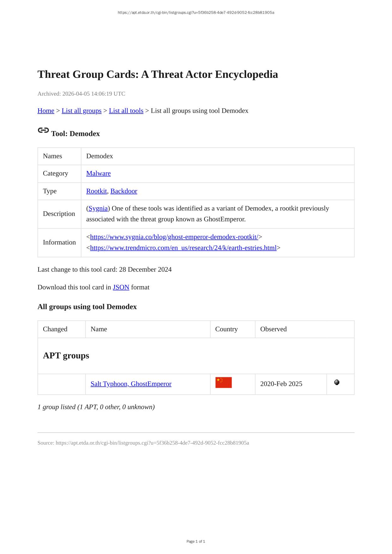Download tool card via JSON link
The height and width of the screenshot is (554, 392).
(x=121, y=287)
